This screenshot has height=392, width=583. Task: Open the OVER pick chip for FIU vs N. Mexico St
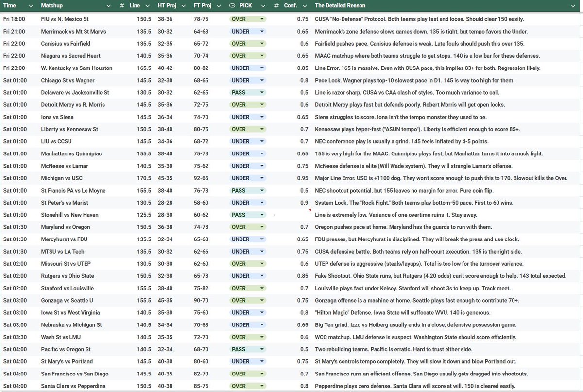pyautogui.click(x=248, y=19)
